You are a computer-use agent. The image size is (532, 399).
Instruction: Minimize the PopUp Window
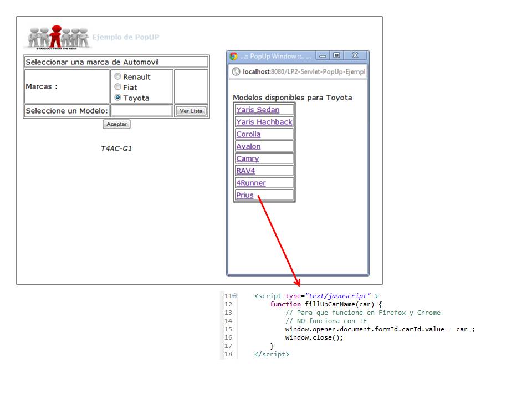point(323,55)
